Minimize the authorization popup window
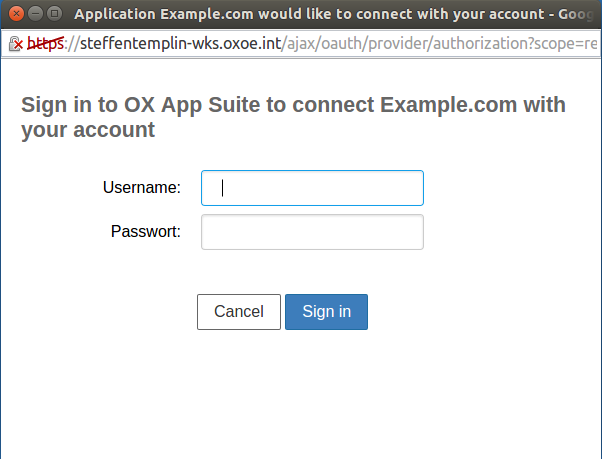The height and width of the screenshot is (459, 602). [35, 14]
